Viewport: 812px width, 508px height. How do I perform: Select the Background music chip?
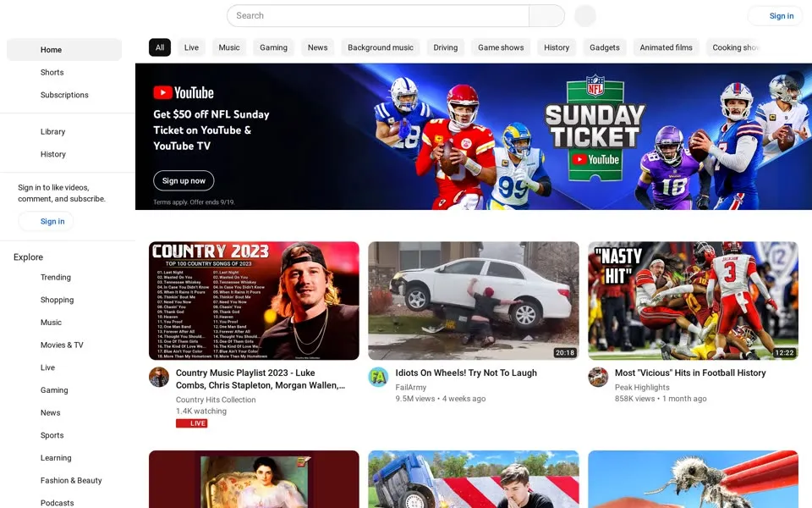[381, 47]
